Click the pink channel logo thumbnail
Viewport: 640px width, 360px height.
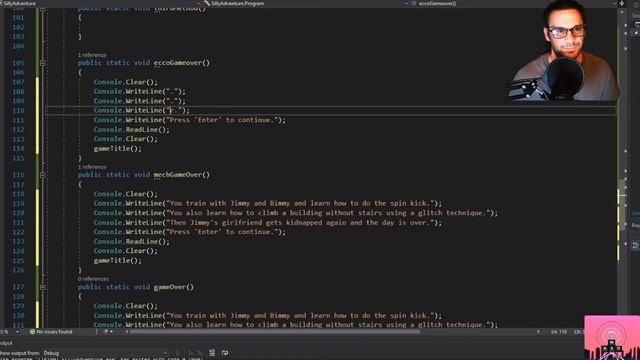click(612, 338)
